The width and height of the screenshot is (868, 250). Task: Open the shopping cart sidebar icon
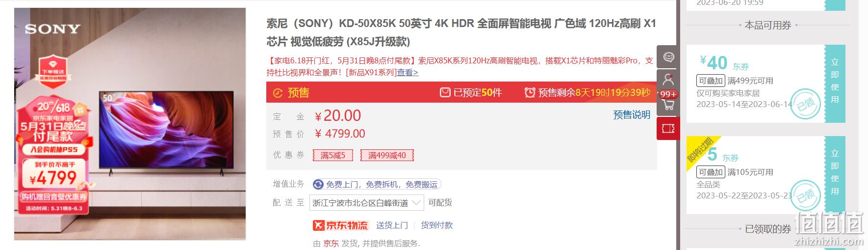tap(668, 104)
